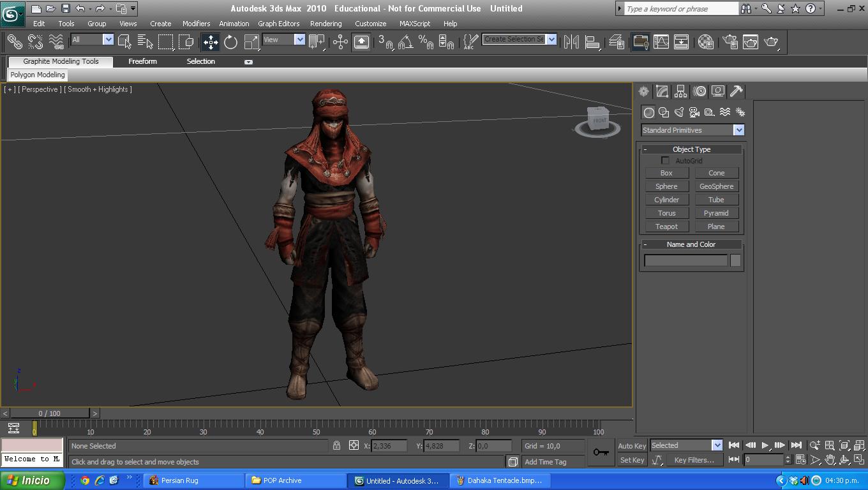
Task: Click the Inicio start button
Action: [x=32, y=480]
